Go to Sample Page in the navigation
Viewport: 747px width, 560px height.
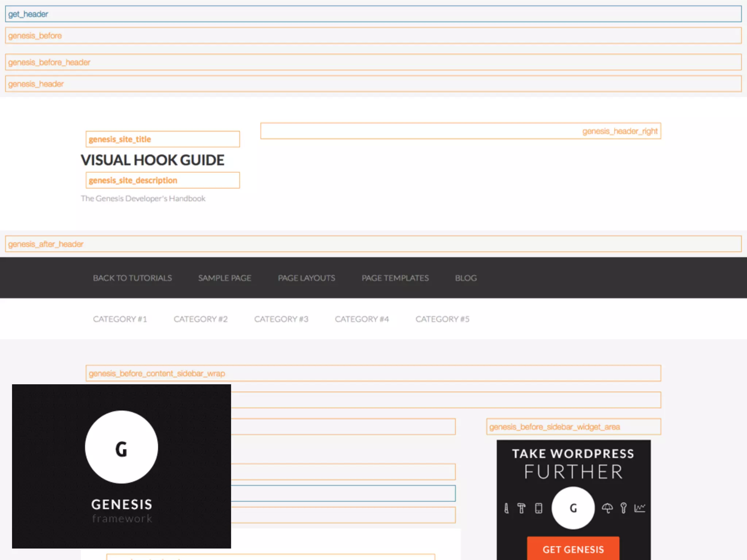pos(225,278)
